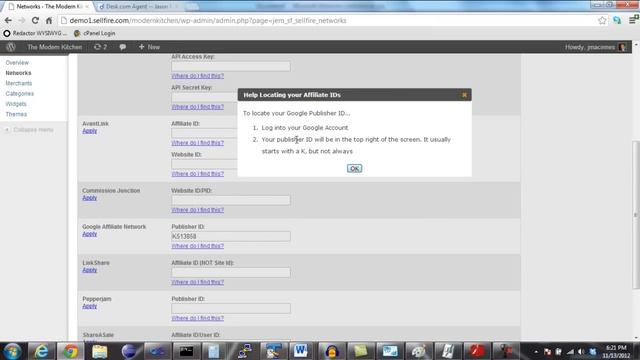Open the Chrome menu icon

633,20
